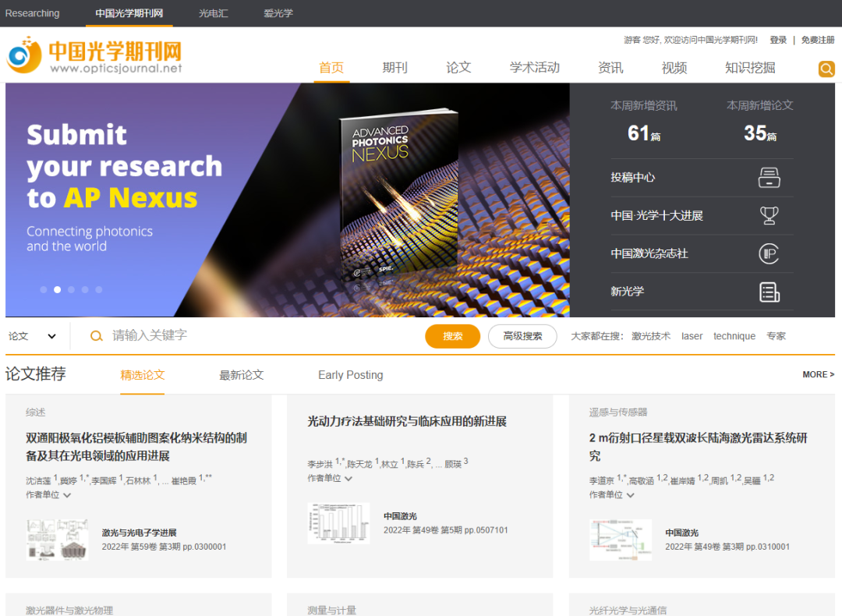Click the trophy icon for 中国光学十大进展

click(x=769, y=215)
